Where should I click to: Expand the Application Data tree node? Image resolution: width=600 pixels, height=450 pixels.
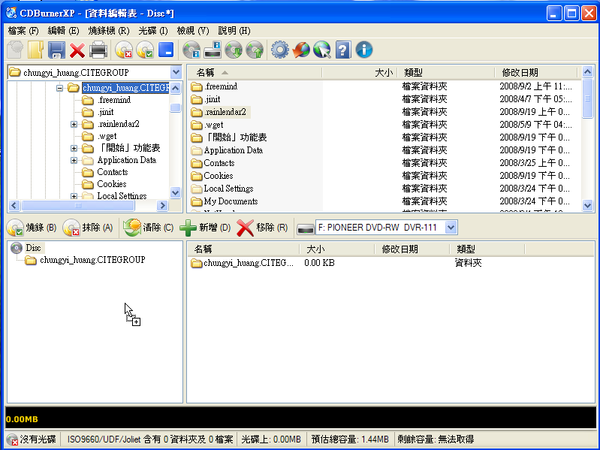point(74,160)
